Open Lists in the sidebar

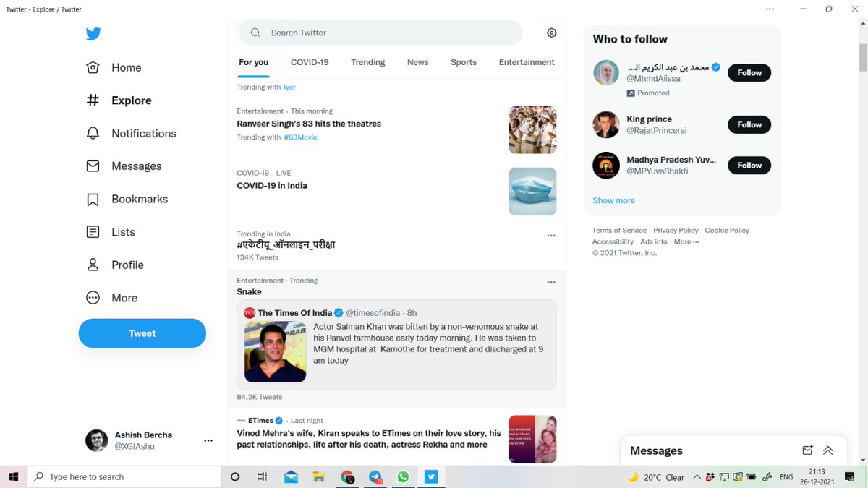point(111,232)
